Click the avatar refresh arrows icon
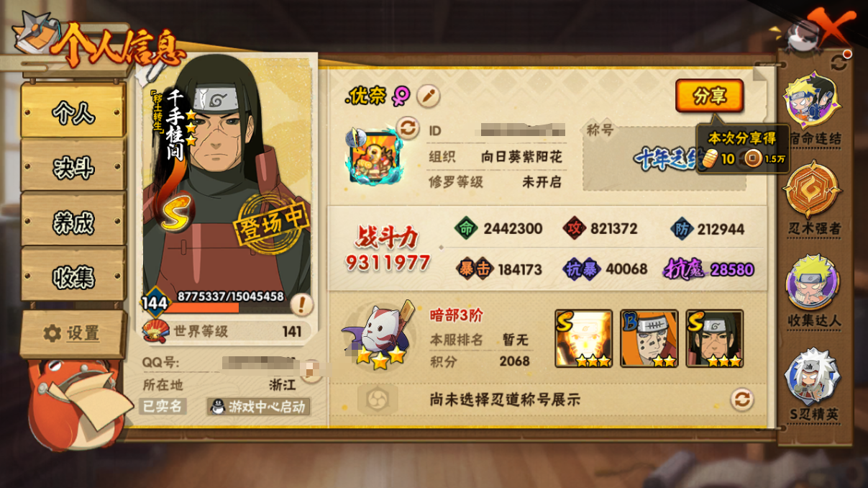Screen dimensions: 868x488 coord(408,129)
